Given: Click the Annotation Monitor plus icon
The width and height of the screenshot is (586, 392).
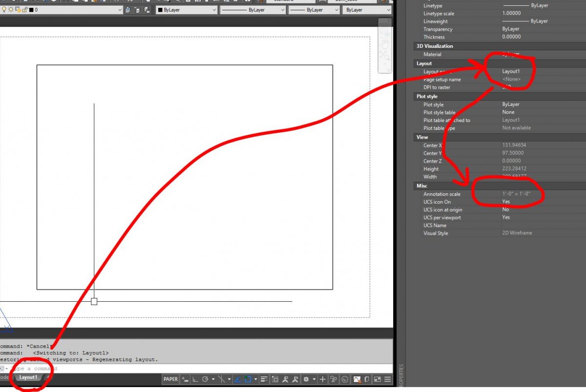Looking at the screenshot, I should [x=322, y=379].
